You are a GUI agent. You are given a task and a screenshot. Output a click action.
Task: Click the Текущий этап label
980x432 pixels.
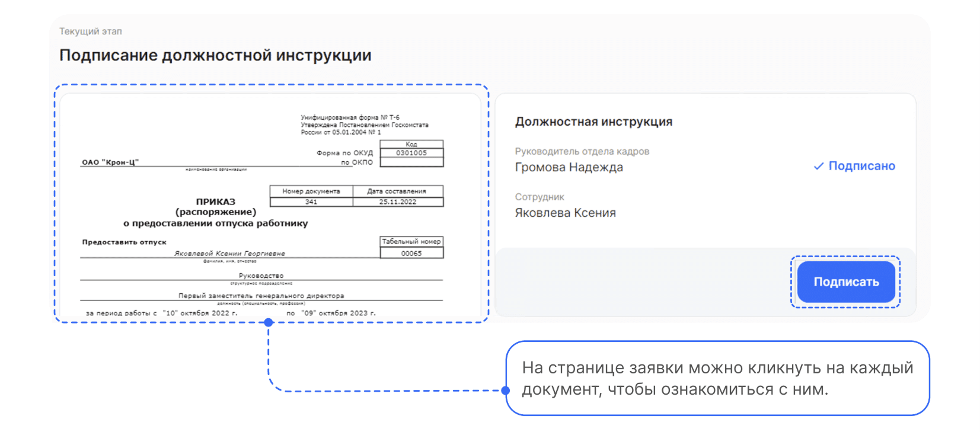90,31
